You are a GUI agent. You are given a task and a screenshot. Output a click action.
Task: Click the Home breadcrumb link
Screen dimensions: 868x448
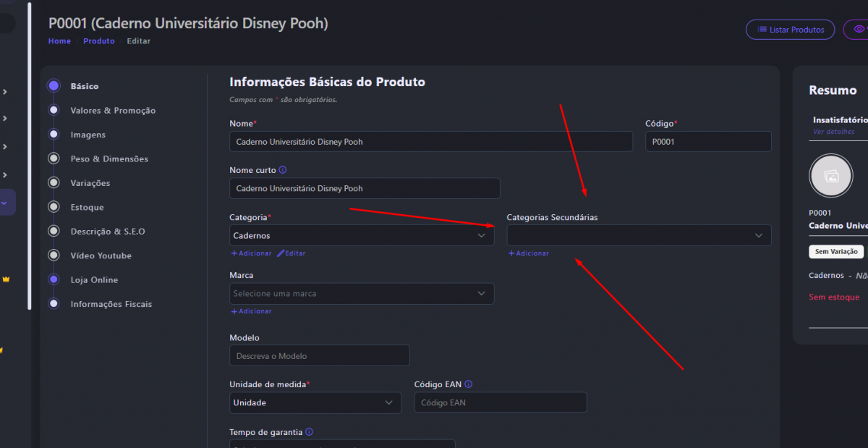pyautogui.click(x=59, y=41)
